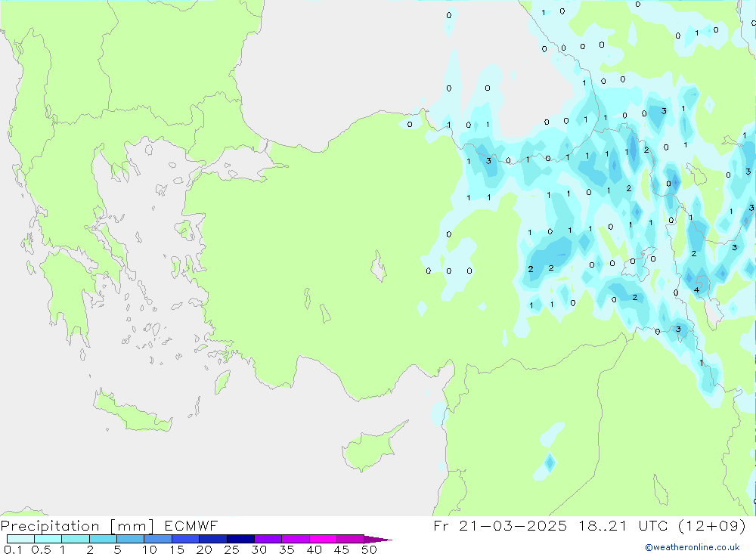
Task: Select the 45–50 mm legend swatch
Action: coord(351,539)
